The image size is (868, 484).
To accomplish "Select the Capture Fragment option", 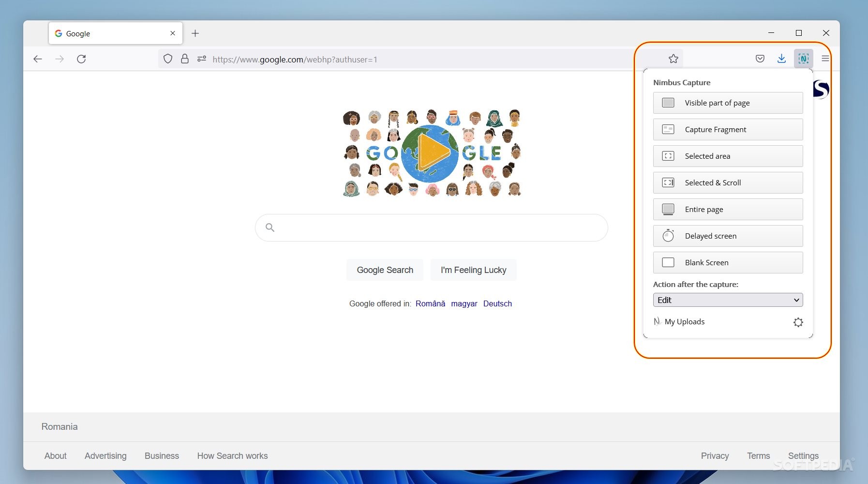I will (x=727, y=129).
